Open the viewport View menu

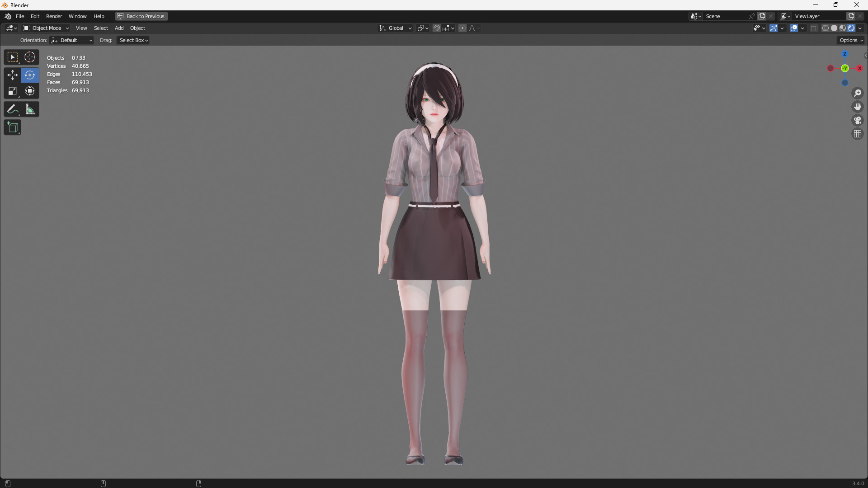81,28
